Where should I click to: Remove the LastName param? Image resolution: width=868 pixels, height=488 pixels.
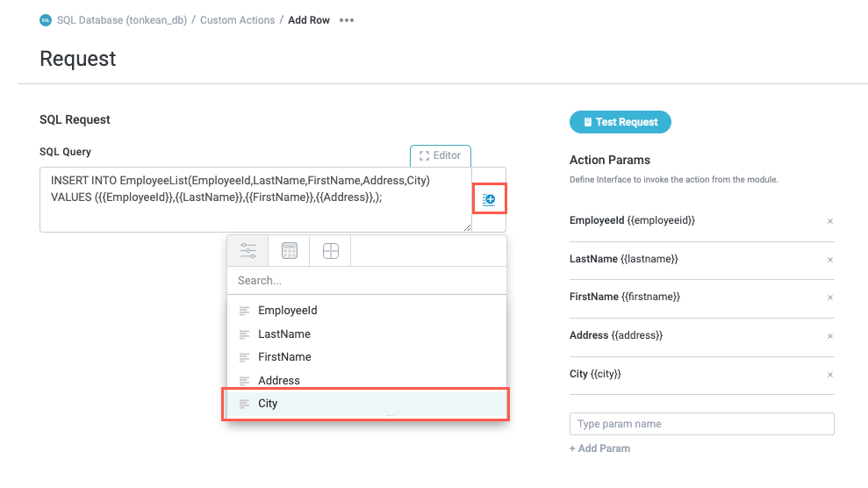pyautogui.click(x=829, y=260)
